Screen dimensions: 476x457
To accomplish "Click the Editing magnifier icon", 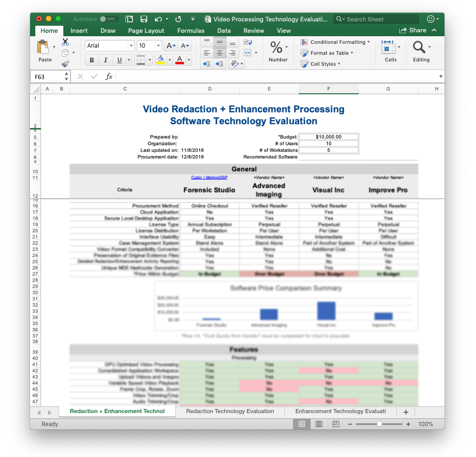I will click(x=420, y=48).
